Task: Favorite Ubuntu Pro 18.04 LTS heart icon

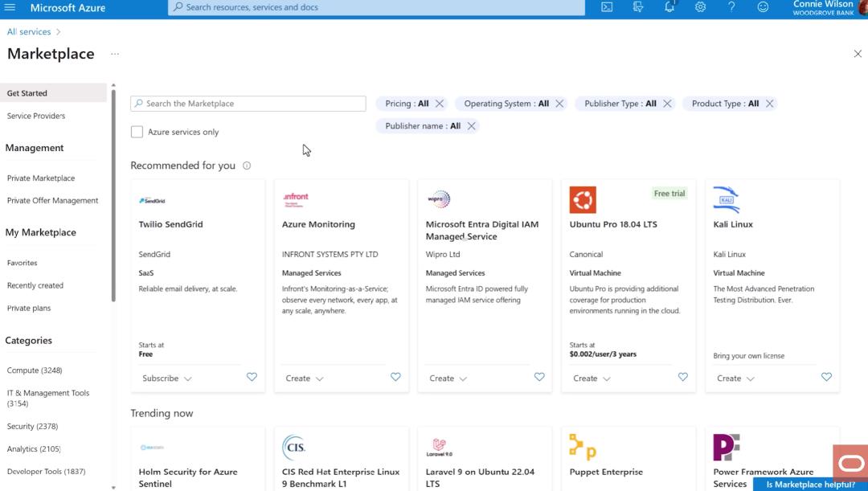Action: coord(682,377)
